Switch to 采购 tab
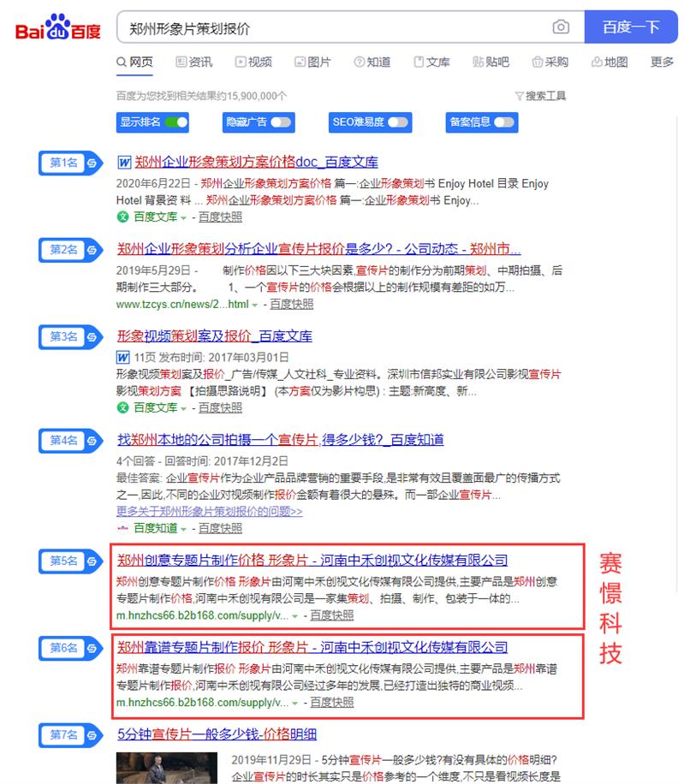Viewport: 684px width, 784px height. (550, 62)
